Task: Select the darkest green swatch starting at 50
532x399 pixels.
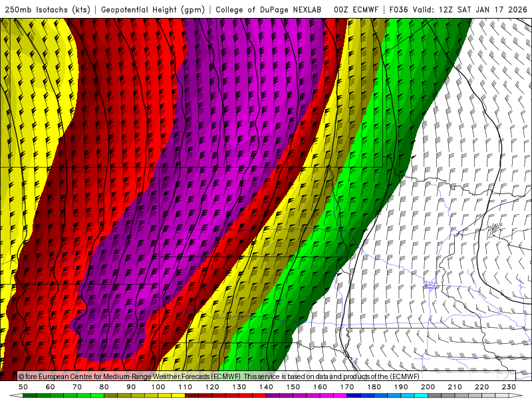Action: (29, 396)
